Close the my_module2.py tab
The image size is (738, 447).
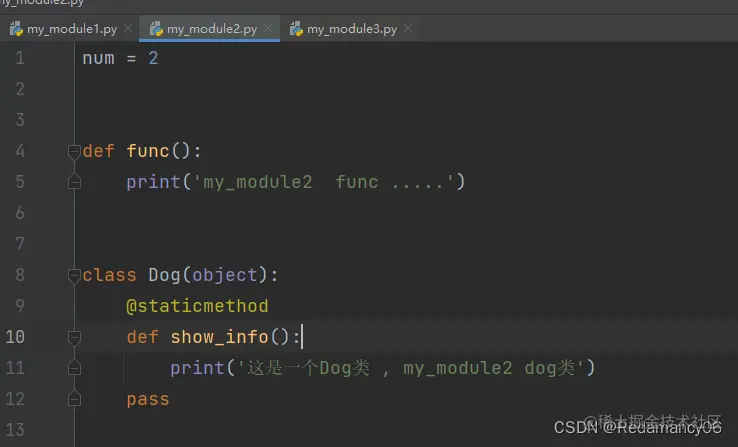pyautogui.click(x=268, y=28)
